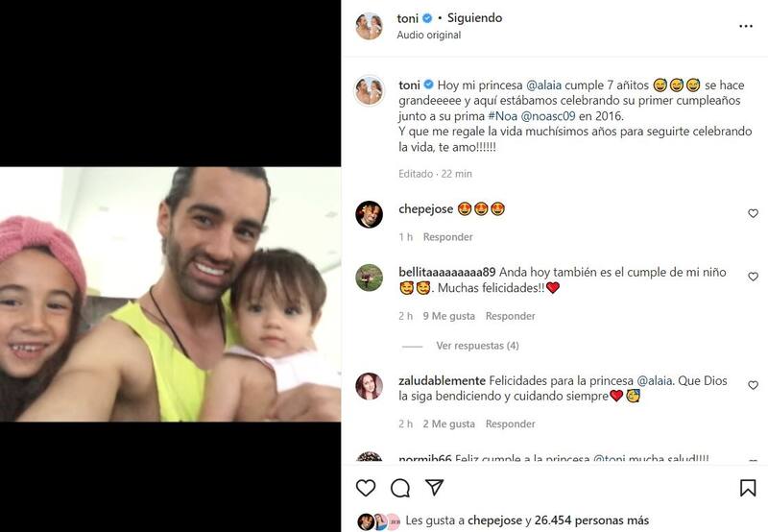Open the @noasc09 mention in caption

pos(548,116)
